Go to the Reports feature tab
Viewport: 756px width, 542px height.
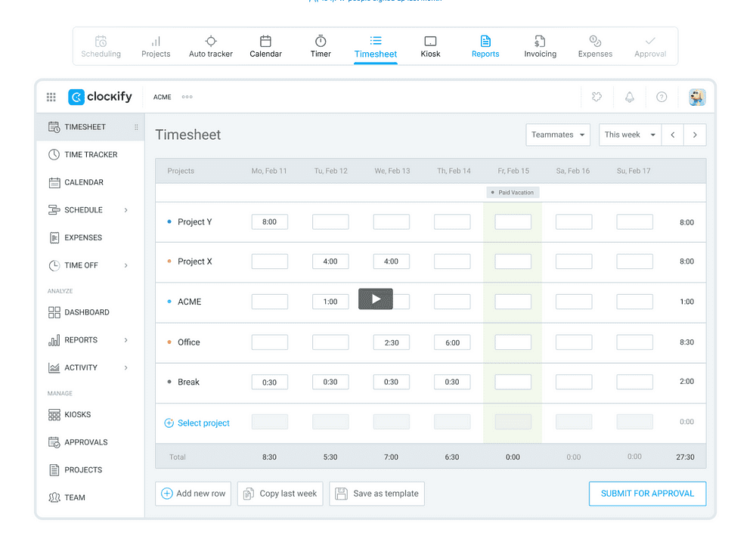click(485, 46)
